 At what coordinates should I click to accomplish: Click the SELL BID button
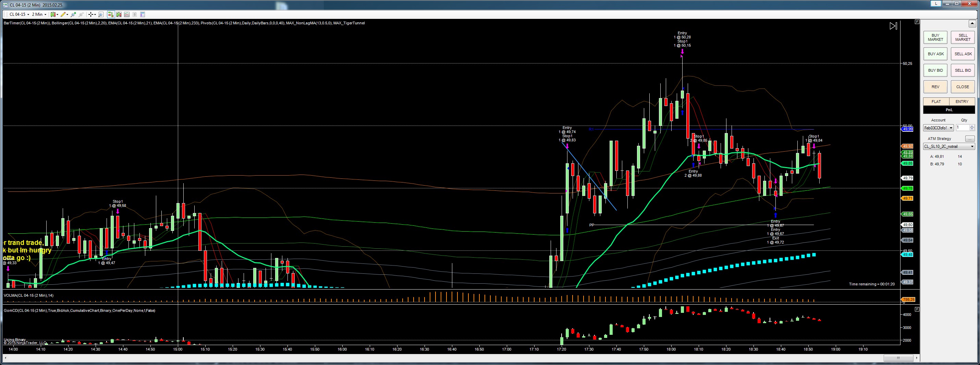coord(963,70)
